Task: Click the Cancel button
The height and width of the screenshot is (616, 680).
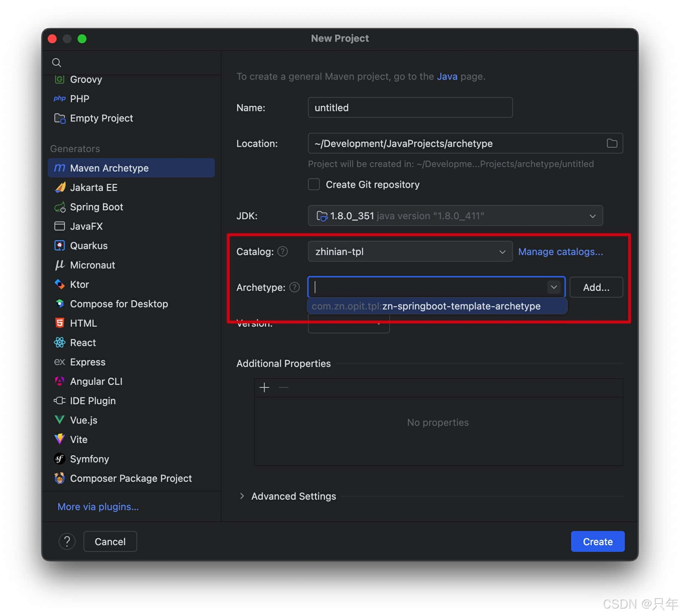Action: tap(110, 541)
